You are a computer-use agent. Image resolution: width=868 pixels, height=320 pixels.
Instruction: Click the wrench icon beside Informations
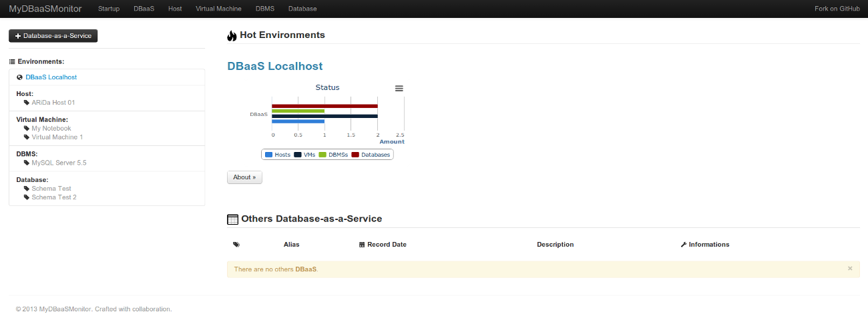tap(684, 245)
